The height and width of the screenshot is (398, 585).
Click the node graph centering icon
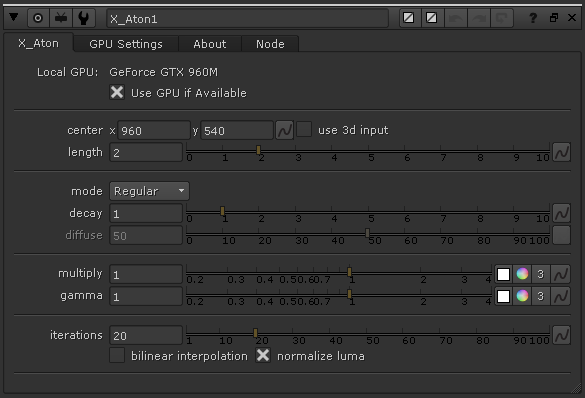(x=61, y=18)
